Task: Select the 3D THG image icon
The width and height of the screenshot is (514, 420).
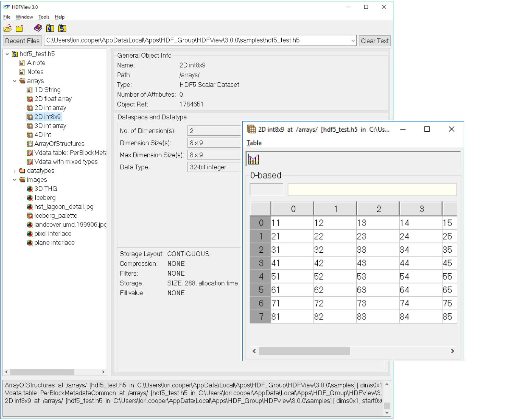Action: tap(29, 188)
